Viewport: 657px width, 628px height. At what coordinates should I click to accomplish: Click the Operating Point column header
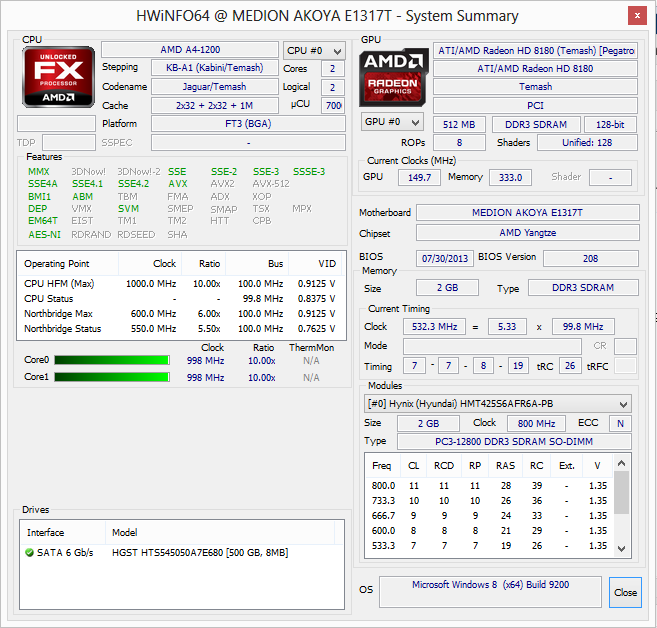[x=68, y=264]
